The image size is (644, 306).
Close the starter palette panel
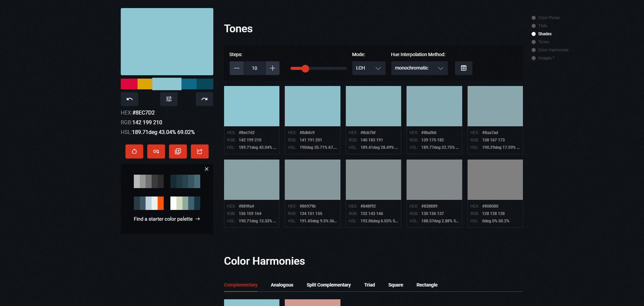pyautogui.click(x=207, y=169)
